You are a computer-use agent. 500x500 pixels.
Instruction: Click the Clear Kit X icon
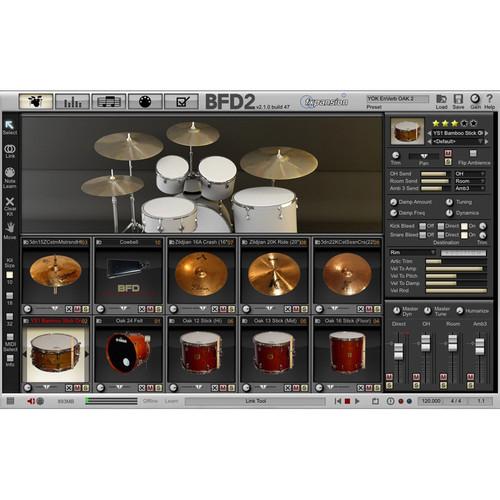(10, 201)
